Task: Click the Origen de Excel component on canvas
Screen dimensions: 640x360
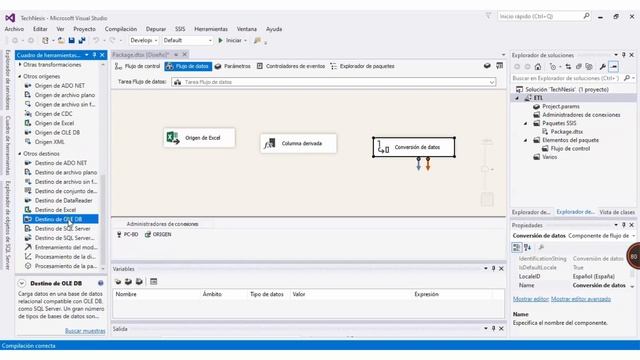Action: coord(199,138)
